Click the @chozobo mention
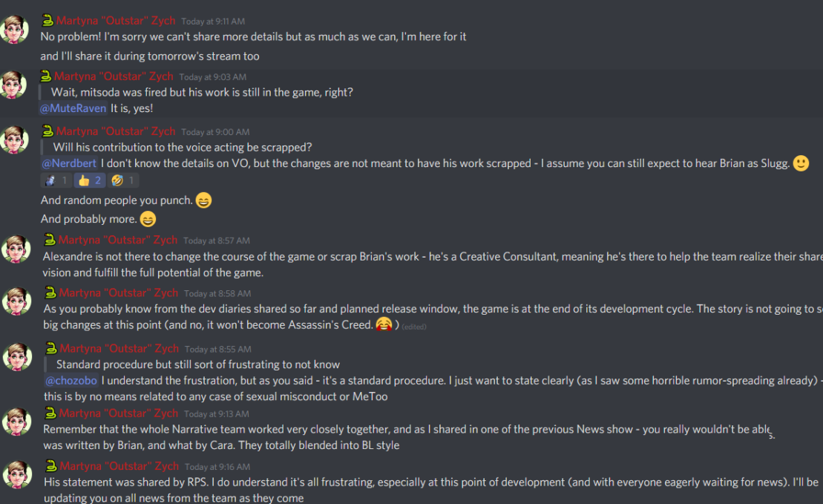Image resolution: width=823 pixels, height=504 pixels. [x=71, y=381]
